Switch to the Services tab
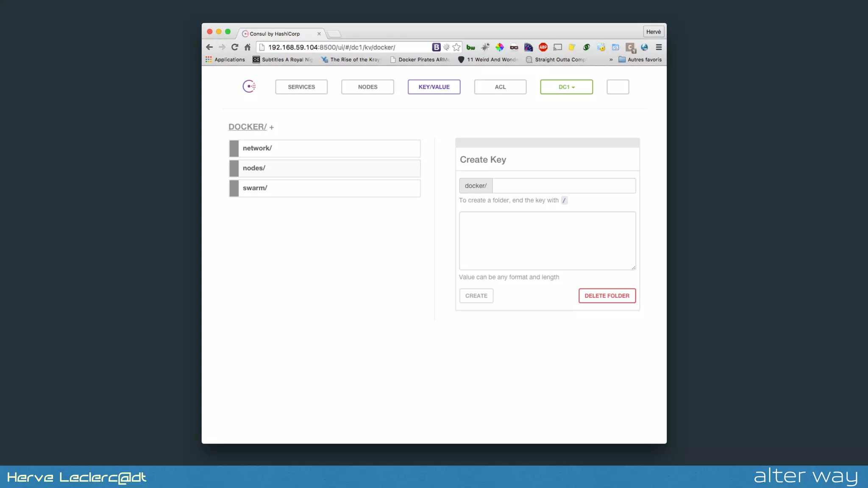This screenshot has height=488, width=868. [301, 87]
